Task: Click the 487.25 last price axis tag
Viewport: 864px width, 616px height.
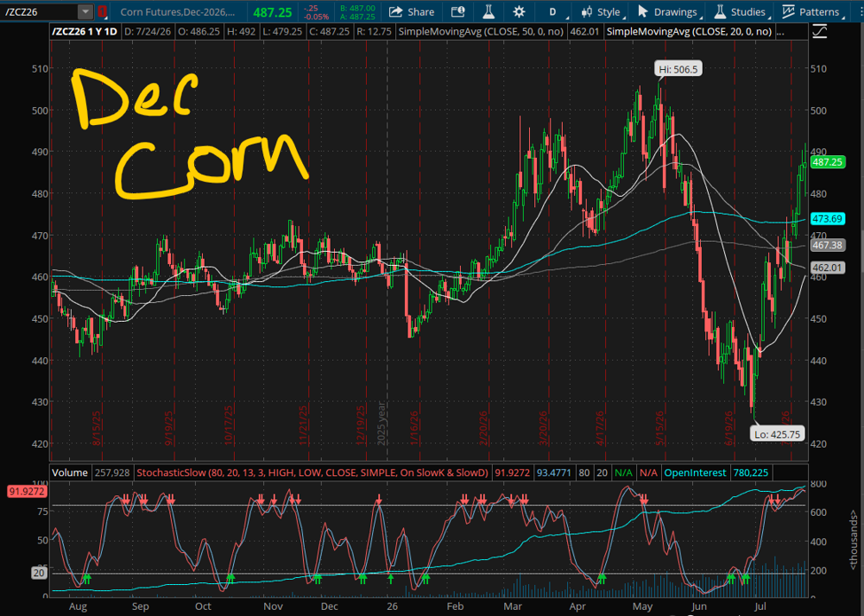Action: coord(827,162)
